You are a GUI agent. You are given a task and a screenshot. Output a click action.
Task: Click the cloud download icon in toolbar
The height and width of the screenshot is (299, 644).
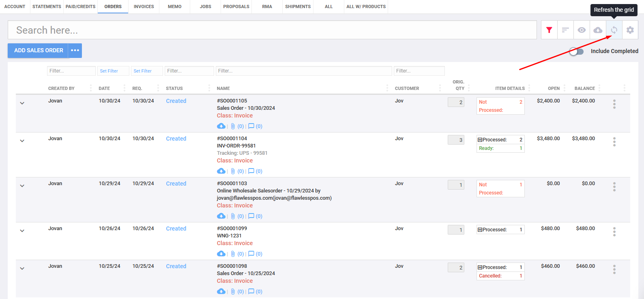tap(598, 30)
